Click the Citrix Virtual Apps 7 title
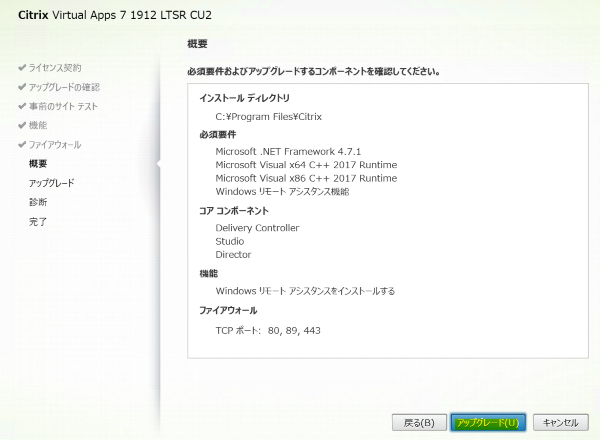Viewport: 600px width, 440px height. [115, 15]
